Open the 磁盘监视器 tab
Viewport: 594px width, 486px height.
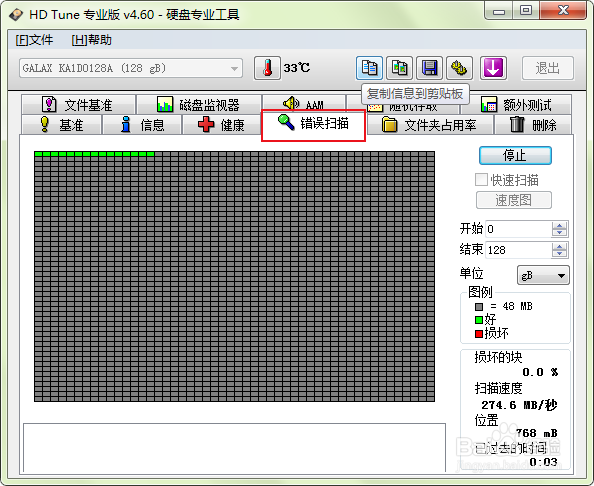point(199,105)
